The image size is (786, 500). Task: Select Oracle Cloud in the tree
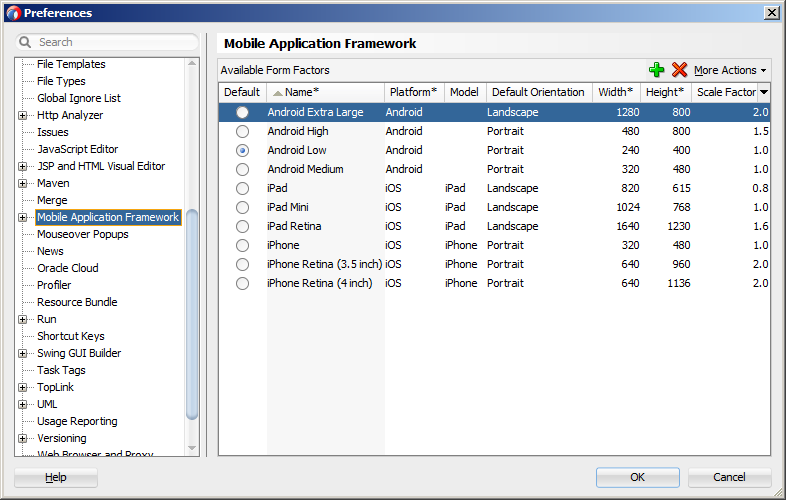(x=68, y=269)
